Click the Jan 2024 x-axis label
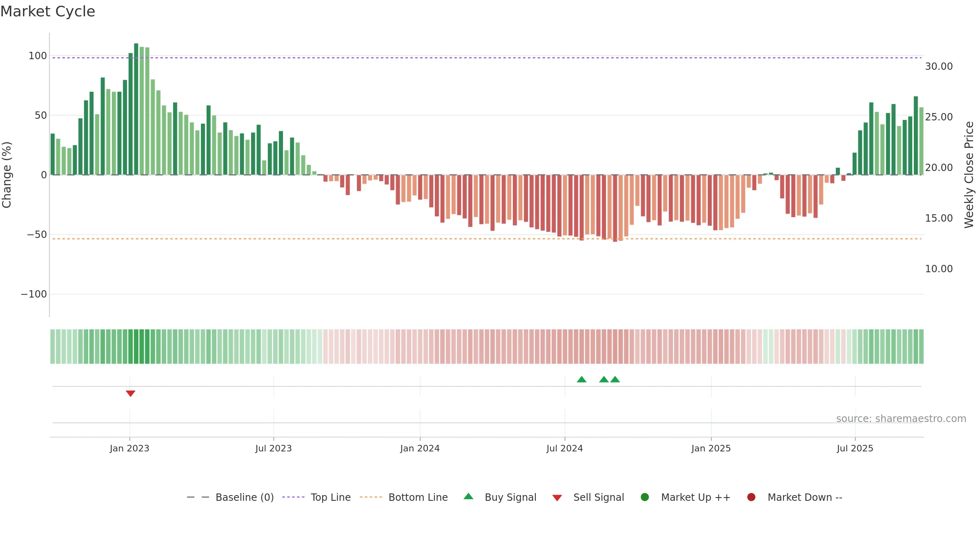Image resolution: width=980 pixels, height=551 pixels. 420,449
